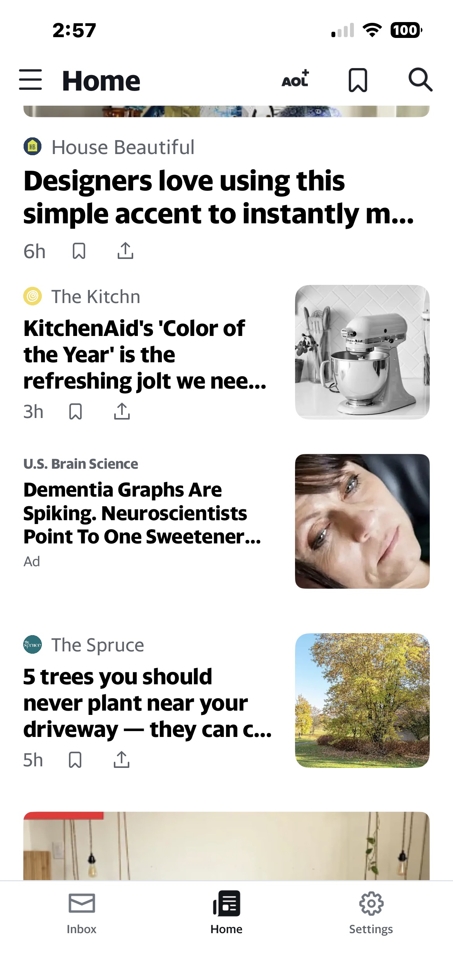
Task: Bookmark the KitchenAid Color of the Year article
Action: tap(75, 411)
